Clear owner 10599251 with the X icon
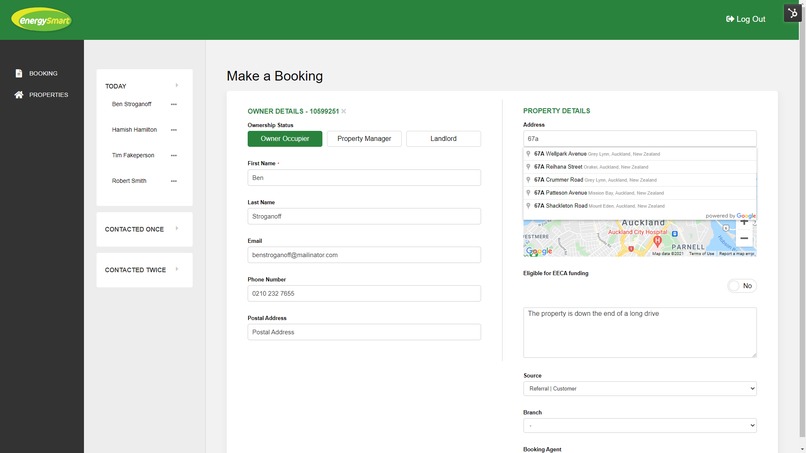Screen dimensions: 806x453 (344, 111)
